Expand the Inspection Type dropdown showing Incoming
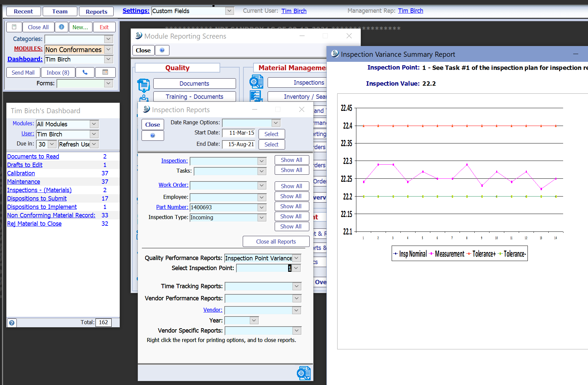The width and height of the screenshot is (588, 385). (262, 217)
